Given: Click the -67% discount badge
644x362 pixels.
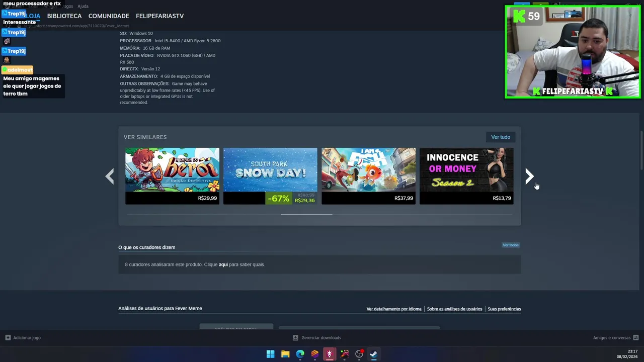Looking at the screenshot, I should 278,199.
